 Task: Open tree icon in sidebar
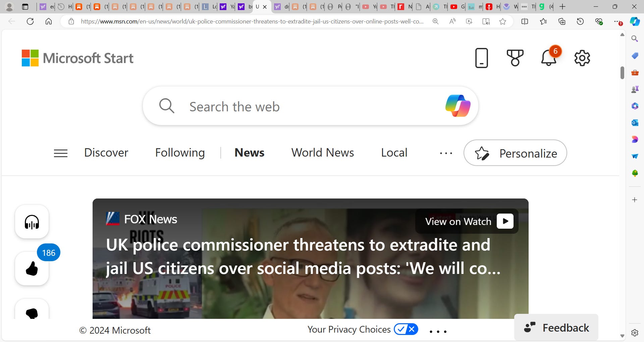point(635,173)
